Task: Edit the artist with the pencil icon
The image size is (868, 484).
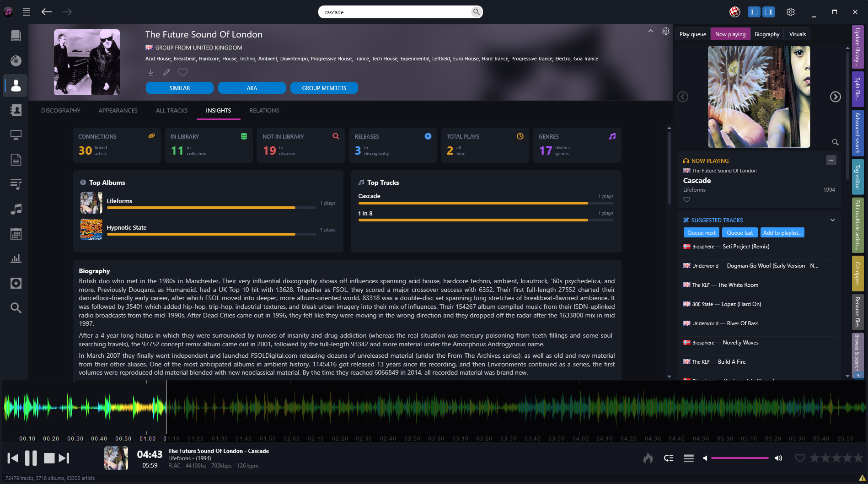Action: [x=166, y=72]
